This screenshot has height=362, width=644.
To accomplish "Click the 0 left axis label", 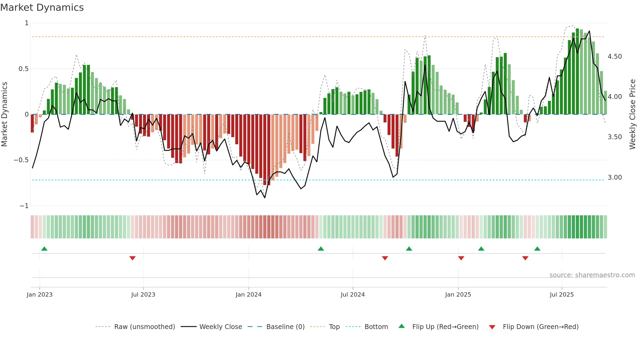I will click(27, 114).
